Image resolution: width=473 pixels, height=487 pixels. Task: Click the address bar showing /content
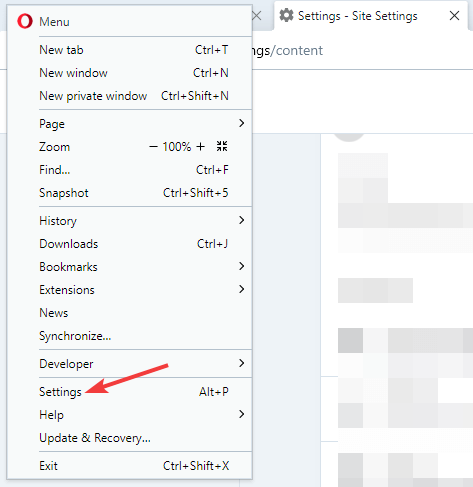360,51
